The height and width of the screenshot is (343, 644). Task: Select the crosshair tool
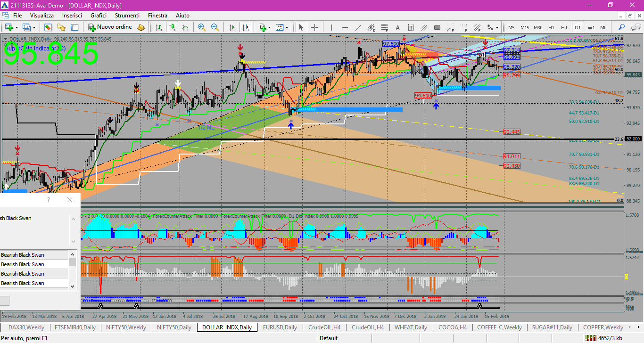(314, 27)
